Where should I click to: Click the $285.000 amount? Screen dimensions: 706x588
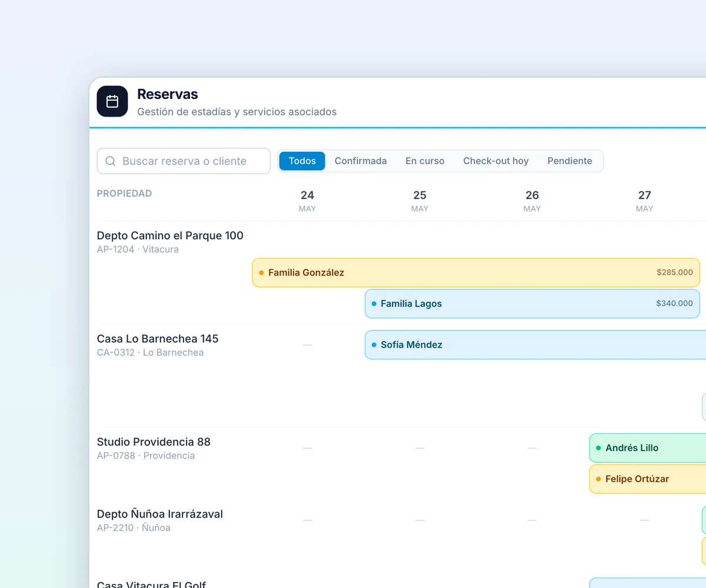pos(675,273)
